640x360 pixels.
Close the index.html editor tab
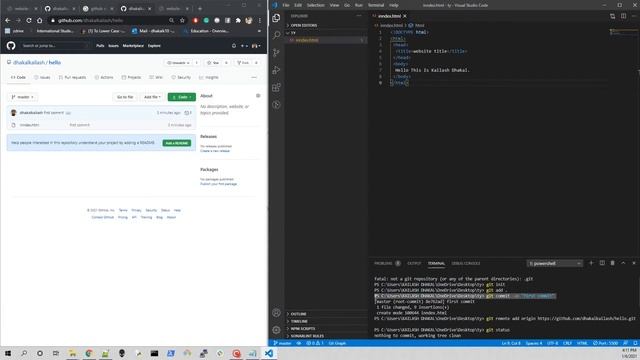(405, 16)
